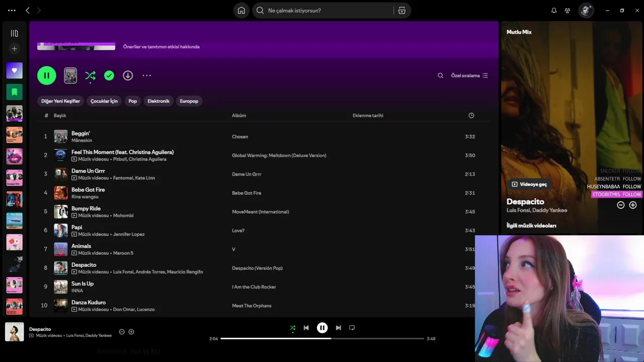
Task: Select Europop filter chip
Action: point(189,101)
